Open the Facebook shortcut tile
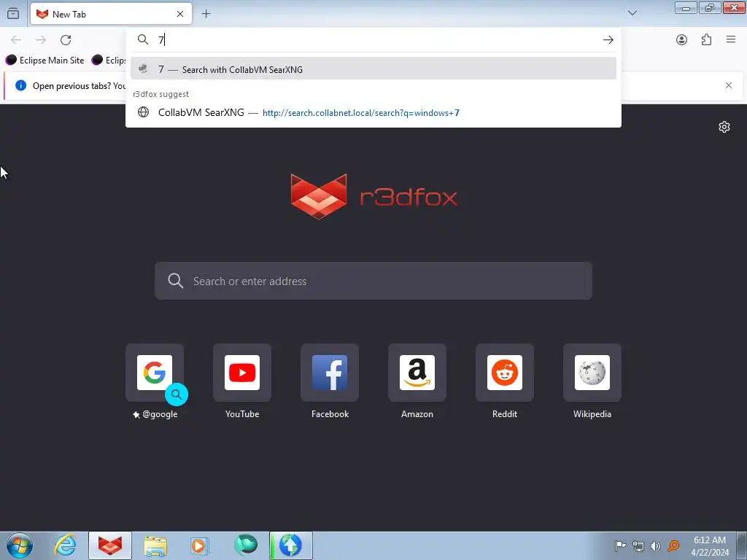The image size is (747, 560). pyautogui.click(x=330, y=373)
